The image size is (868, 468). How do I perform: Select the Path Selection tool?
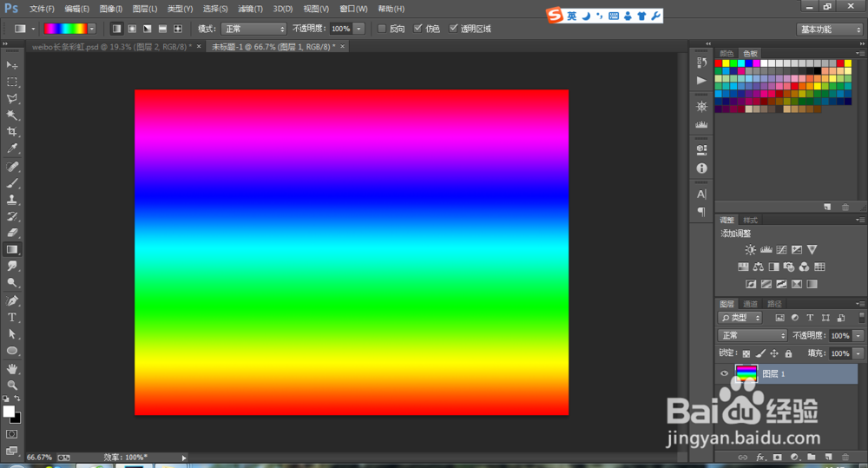(11, 334)
